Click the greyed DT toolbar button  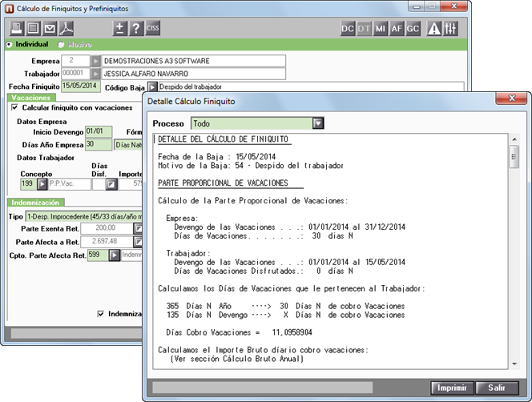point(364,29)
